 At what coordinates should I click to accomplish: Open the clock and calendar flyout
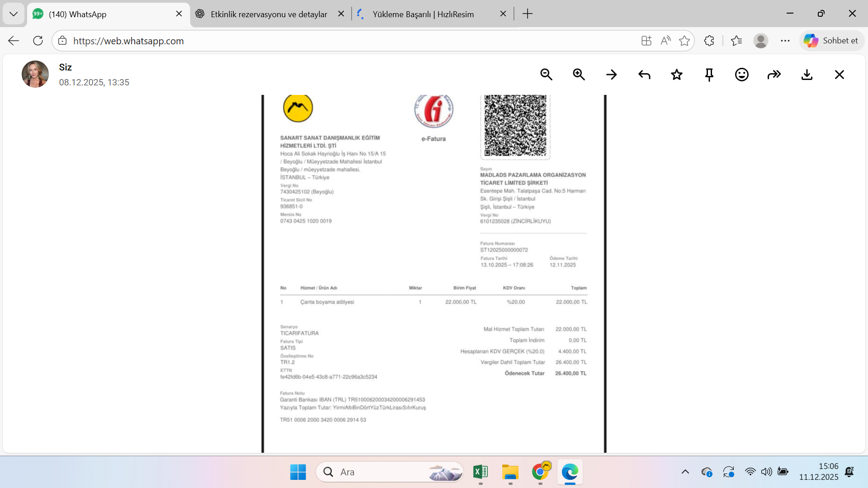[819, 472]
